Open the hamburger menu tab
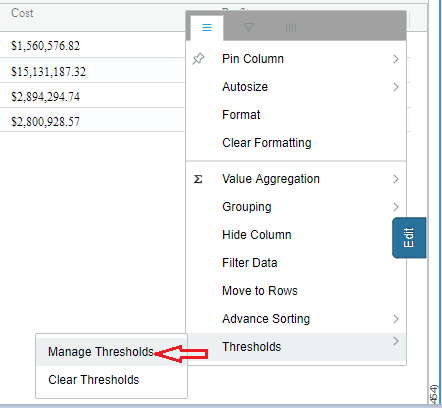 tap(207, 28)
